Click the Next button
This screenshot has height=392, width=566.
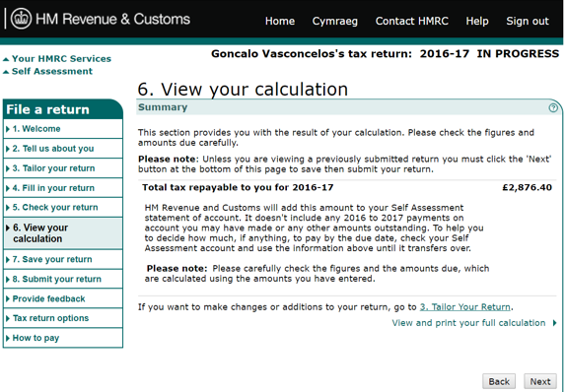tap(540, 381)
